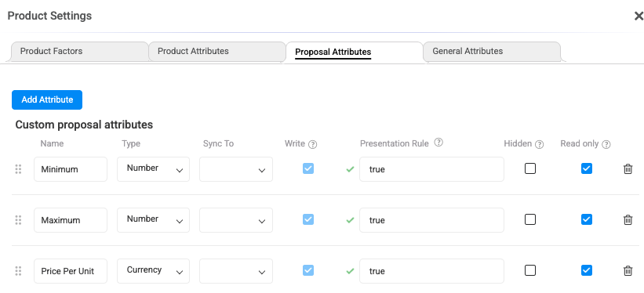The height and width of the screenshot is (293, 644).
Task: Grab the drag handle of Minimum row
Action: coord(18,169)
